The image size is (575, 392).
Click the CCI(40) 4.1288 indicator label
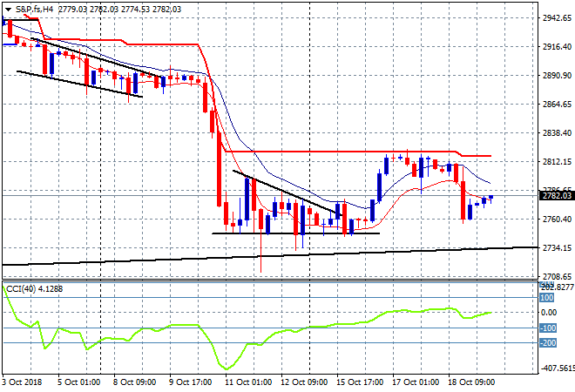[35, 289]
